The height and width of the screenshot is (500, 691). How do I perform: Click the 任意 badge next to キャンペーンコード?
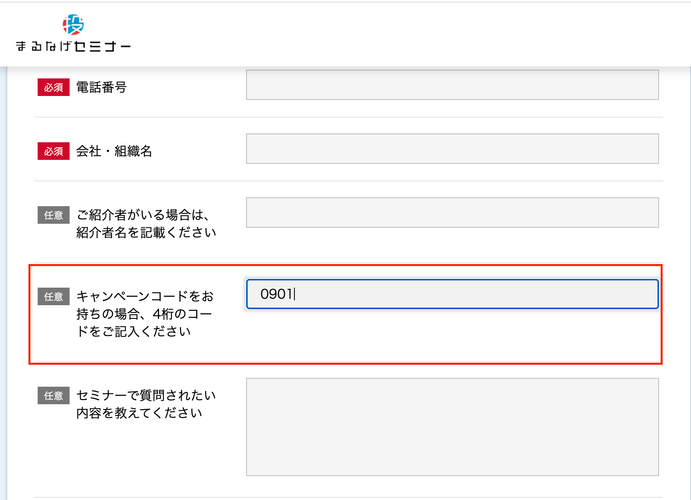point(53,296)
